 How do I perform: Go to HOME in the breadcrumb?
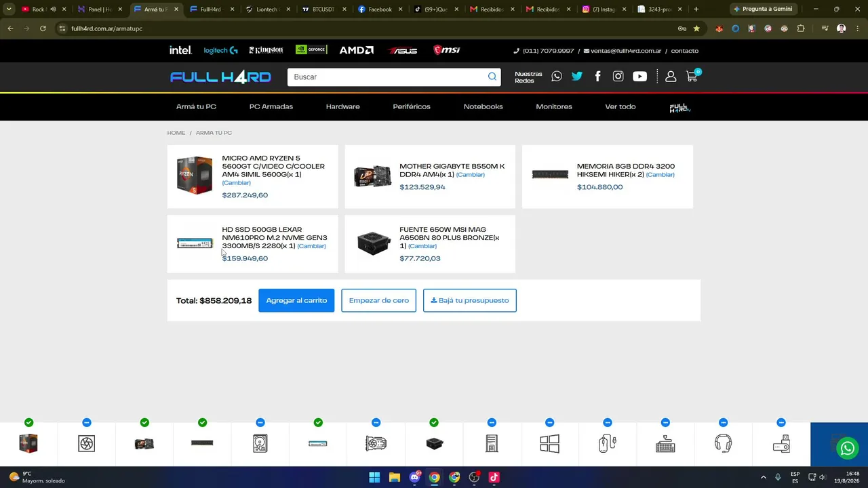[176, 133]
